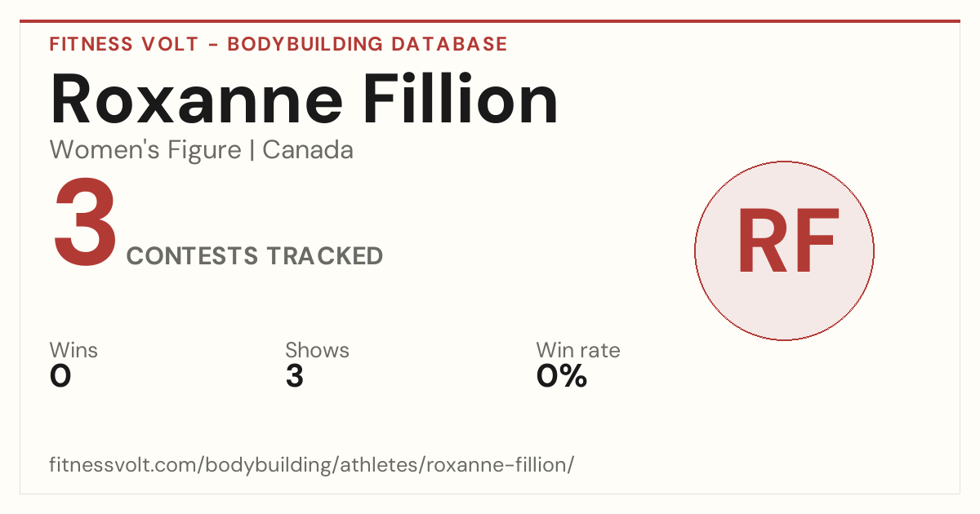Click the RF initials avatar circle

784,250
